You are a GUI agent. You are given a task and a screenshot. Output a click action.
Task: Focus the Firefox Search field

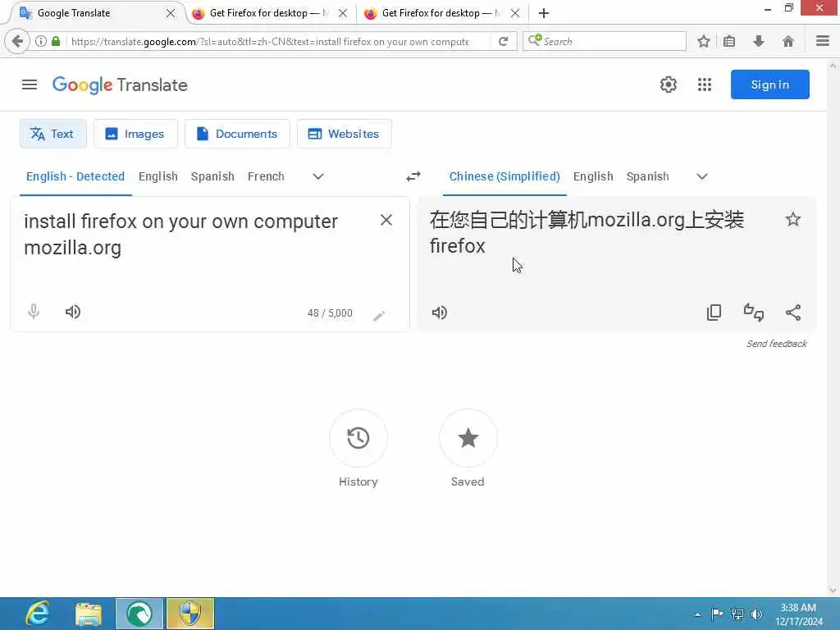(605, 41)
